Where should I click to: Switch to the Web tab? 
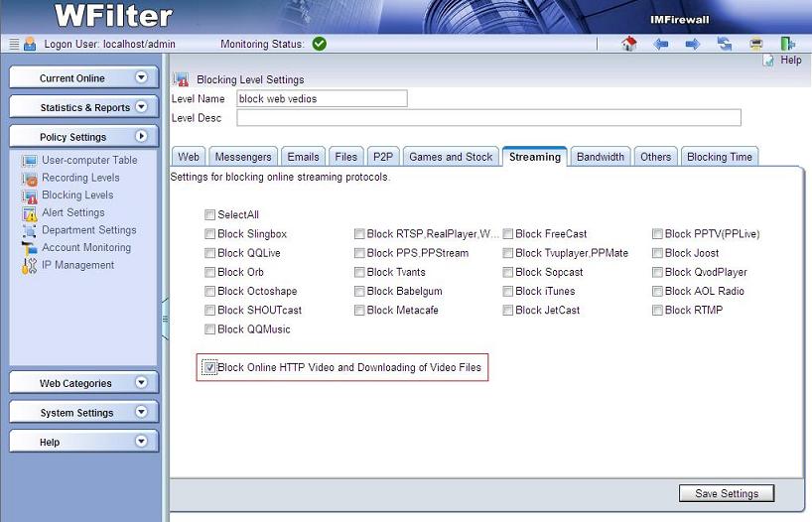189,157
